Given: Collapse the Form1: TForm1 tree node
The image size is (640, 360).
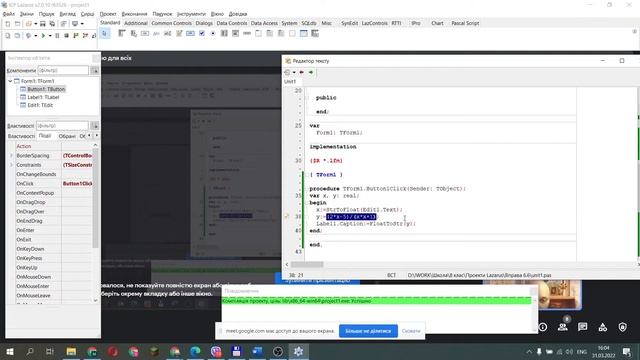Looking at the screenshot, I should pos(10,81).
